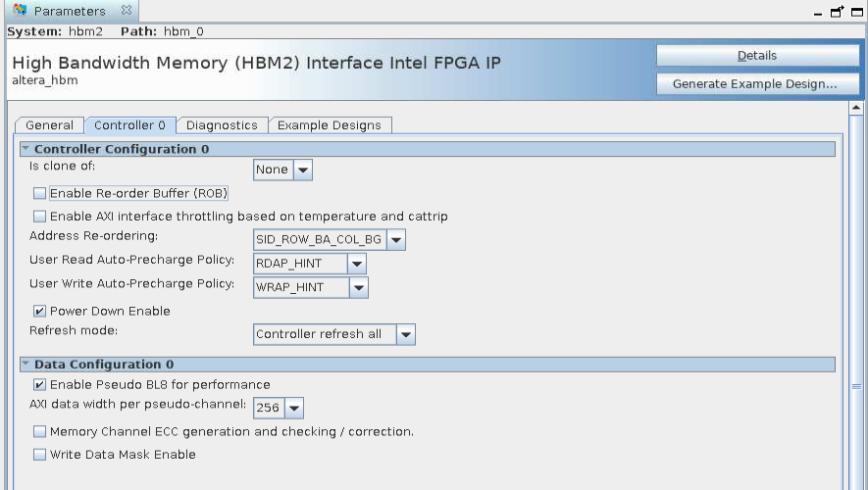Uncheck Power Down Enable
The height and width of the screenshot is (490, 868).
(x=40, y=312)
